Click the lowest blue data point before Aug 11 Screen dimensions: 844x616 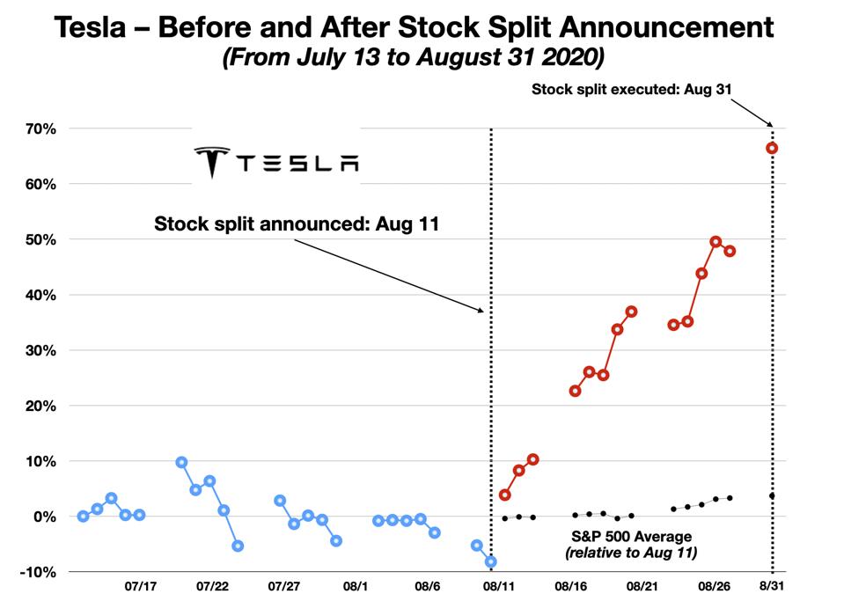tap(491, 561)
